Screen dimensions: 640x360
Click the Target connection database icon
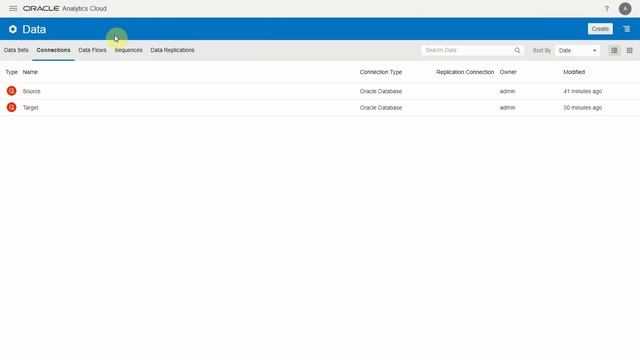click(11, 107)
